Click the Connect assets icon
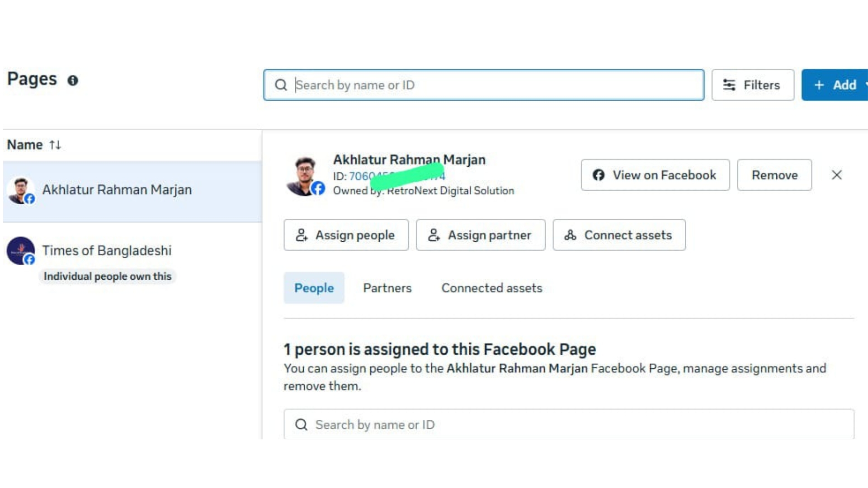The width and height of the screenshot is (868, 488). [x=570, y=235]
